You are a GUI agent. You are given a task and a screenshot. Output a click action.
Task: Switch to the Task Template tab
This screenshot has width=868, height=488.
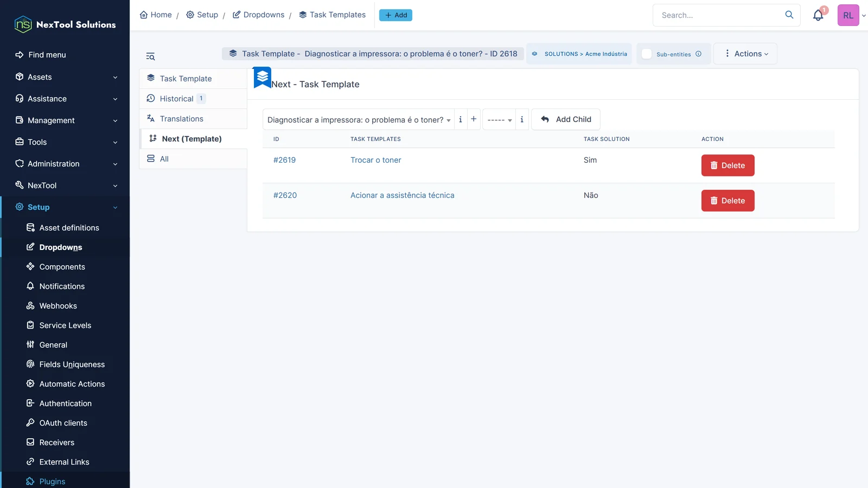point(193,79)
